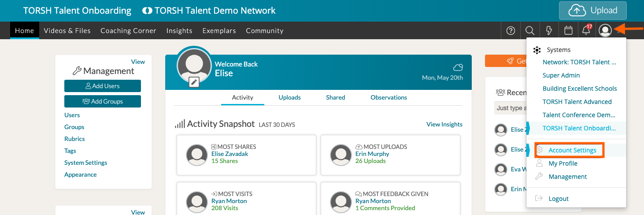
Task: Switch to Building Excellent Schools system
Action: coord(579,89)
